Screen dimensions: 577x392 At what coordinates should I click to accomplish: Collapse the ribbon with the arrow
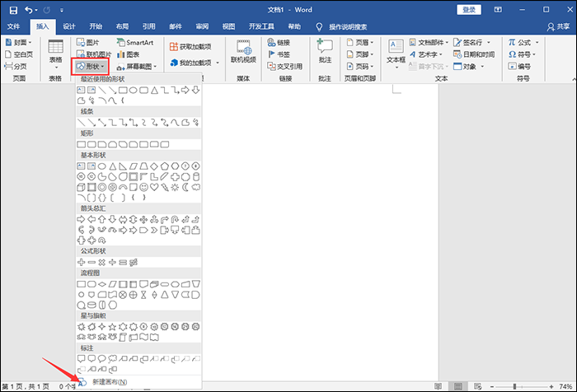(574, 79)
